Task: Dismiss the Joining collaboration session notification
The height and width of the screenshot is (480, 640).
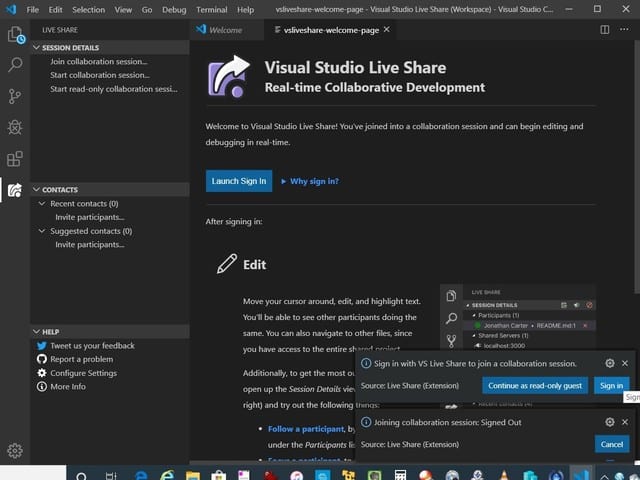Action: click(x=625, y=422)
